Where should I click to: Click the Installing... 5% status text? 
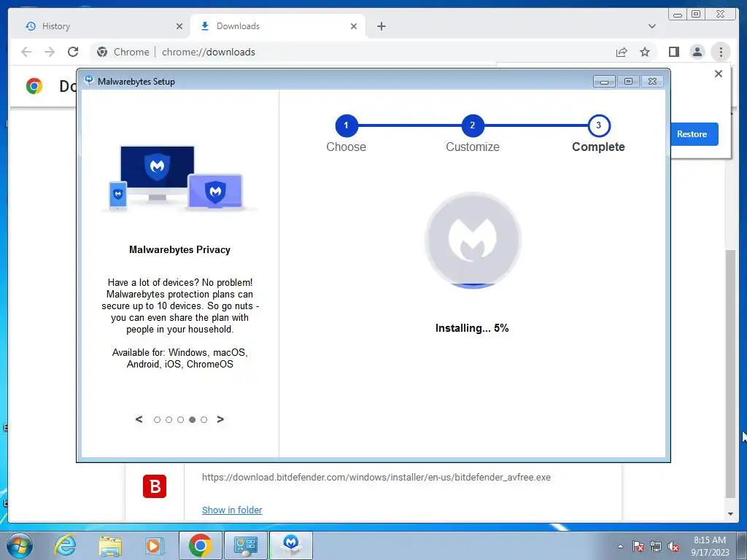[x=472, y=328]
